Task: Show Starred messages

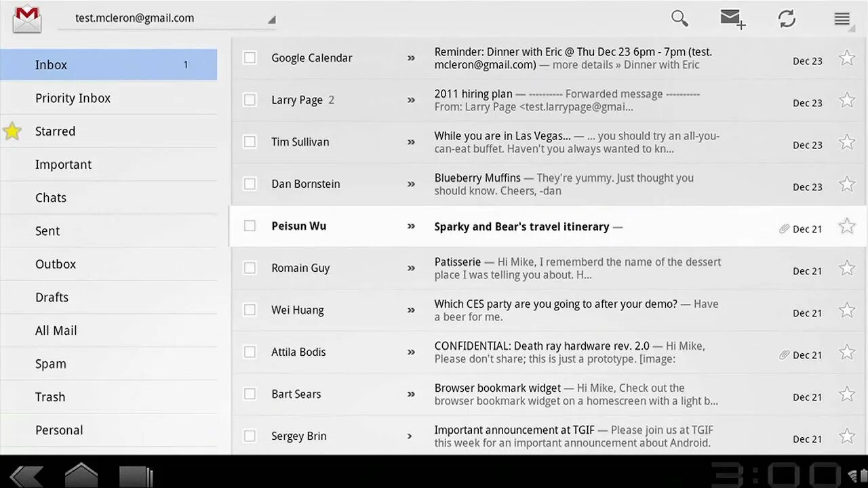Action: click(108, 131)
